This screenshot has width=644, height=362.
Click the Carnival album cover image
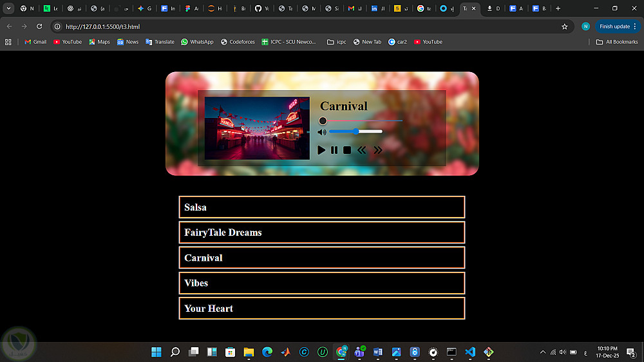[x=257, y=128]
